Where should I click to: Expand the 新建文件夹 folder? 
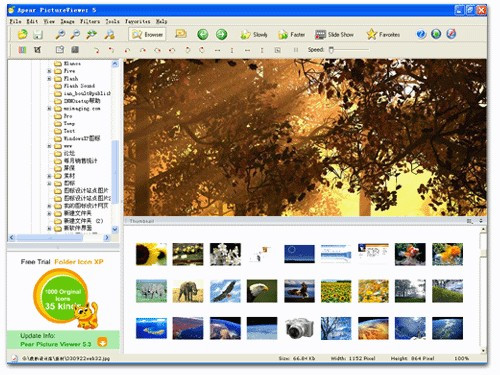click(49, 213)
